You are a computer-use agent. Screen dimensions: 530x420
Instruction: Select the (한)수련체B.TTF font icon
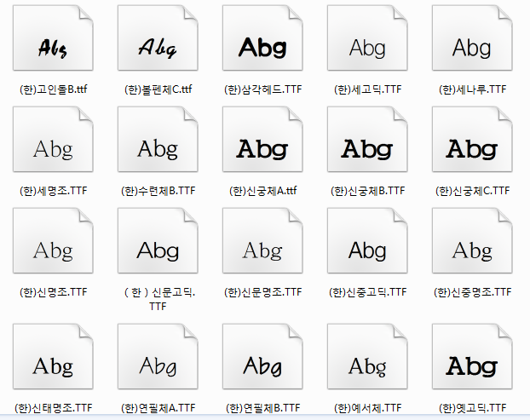point(158,139)
